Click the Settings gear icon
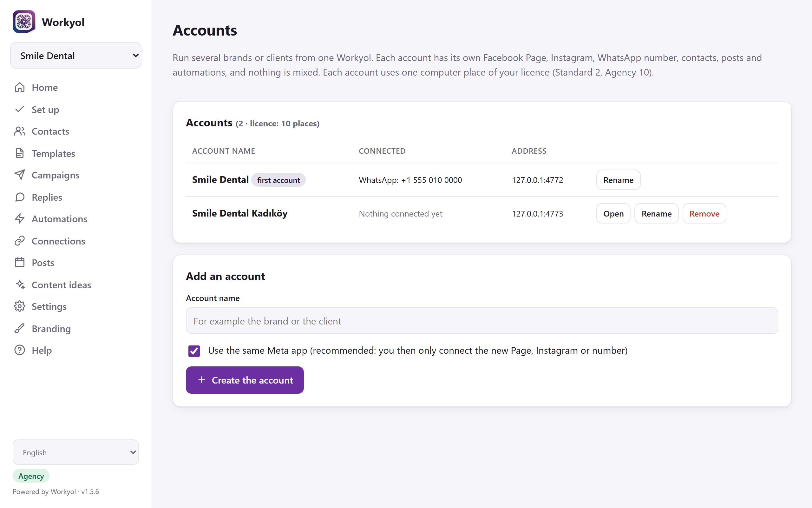812x508 pixels. pos(20,306)
